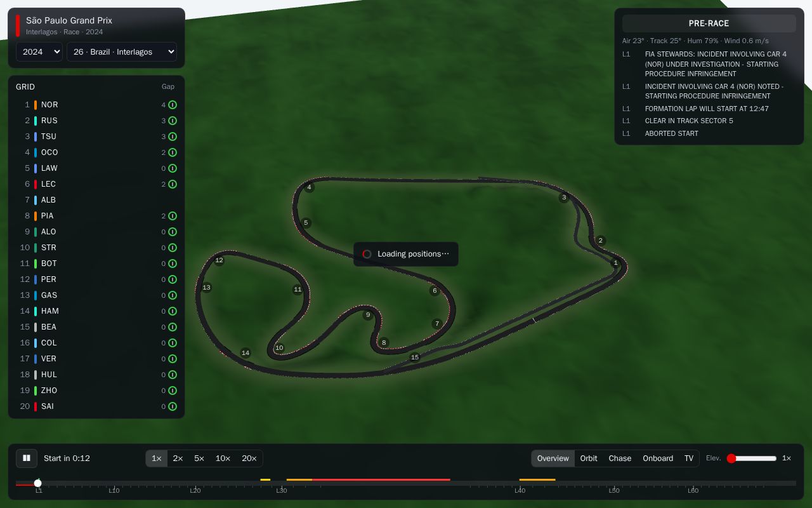This screenshot has height=508, width=812.
Task: Select driver HUL in the grid list
Action: click(x=96, y=375)
